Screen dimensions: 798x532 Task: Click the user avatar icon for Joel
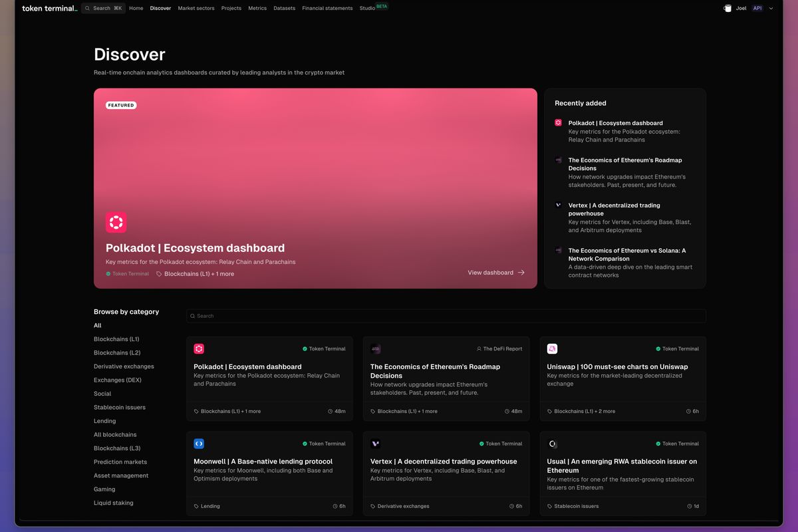click(x=728, y=9)
